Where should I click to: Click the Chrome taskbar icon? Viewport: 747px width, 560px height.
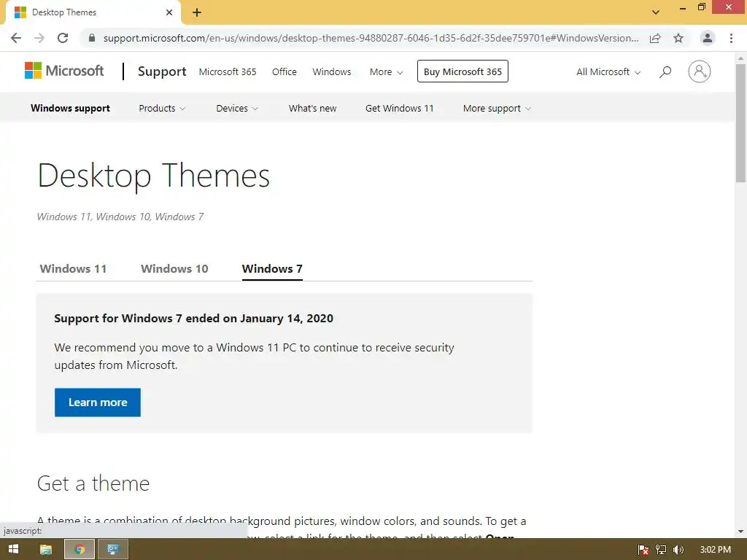click(x=80, y=549)
